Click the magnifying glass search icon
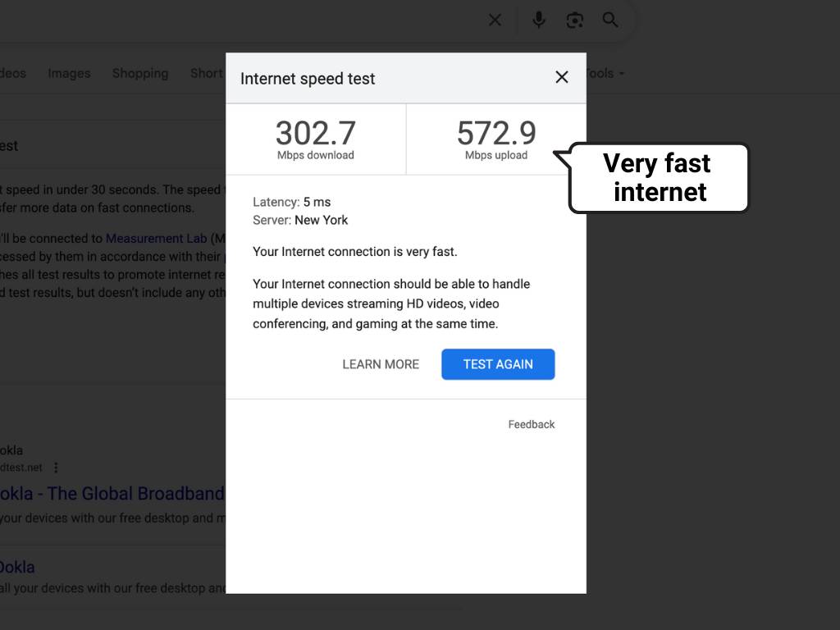This screenshot has height=630, width=840. pyautogui.click(x=610, y=20)
